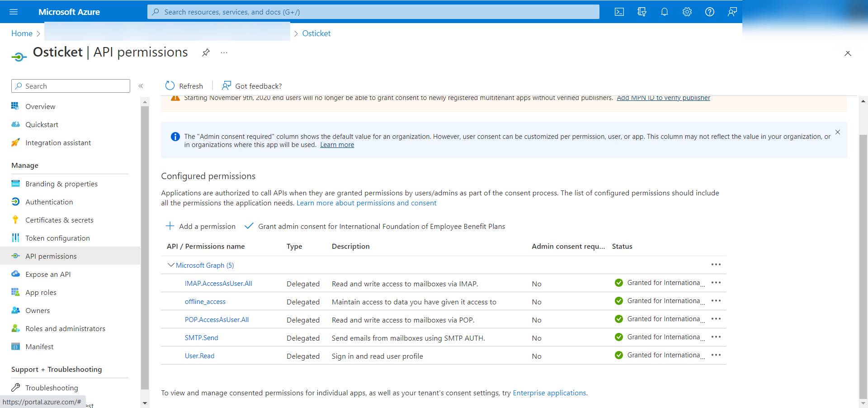Image resolution: width=868 pixels, height=408 pixels.
Task: Open more options for Microsoft Graph group
Action: 716,265
